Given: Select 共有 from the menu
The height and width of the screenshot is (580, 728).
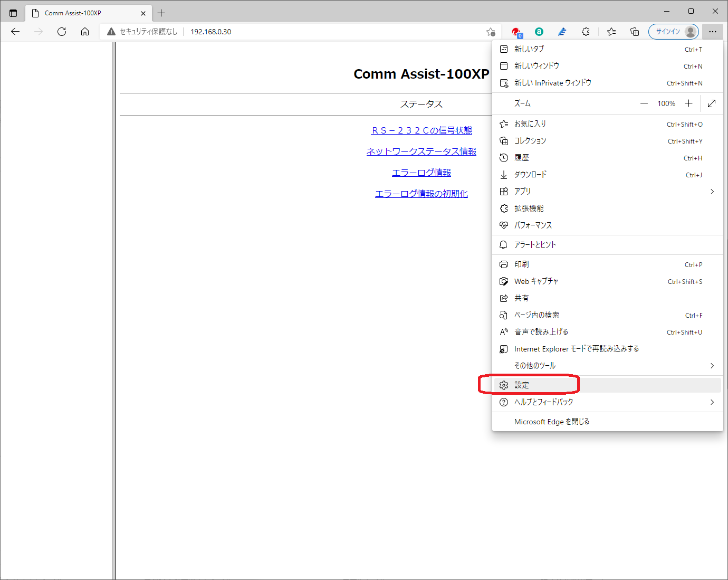Looking at the screenshot, I should pyautogui.click(x=607, y=298).
